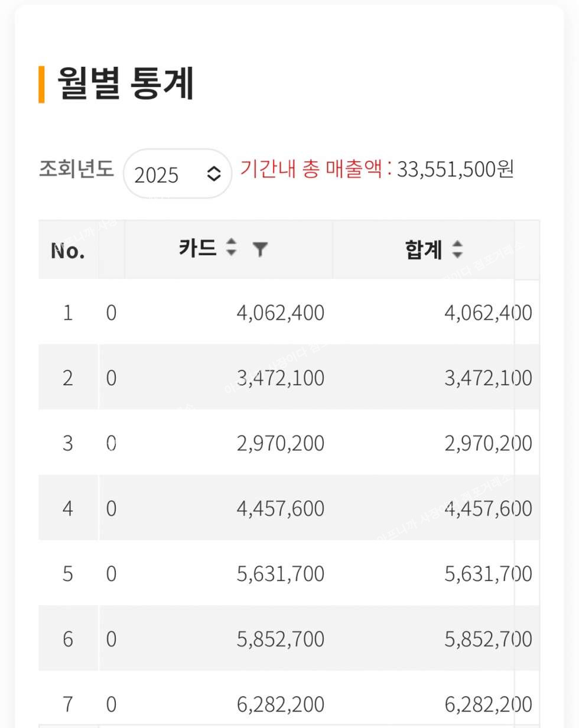Click card amount 6,282,200 in row 7

point(280,704)
